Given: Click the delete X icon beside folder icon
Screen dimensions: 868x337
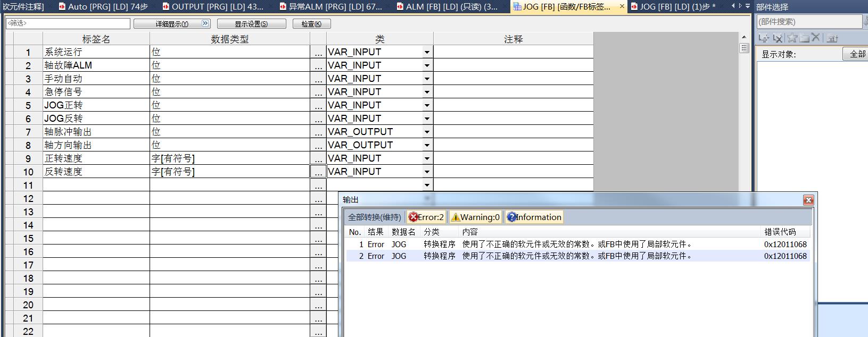Looking at the screenshot, I should [815, 38].
